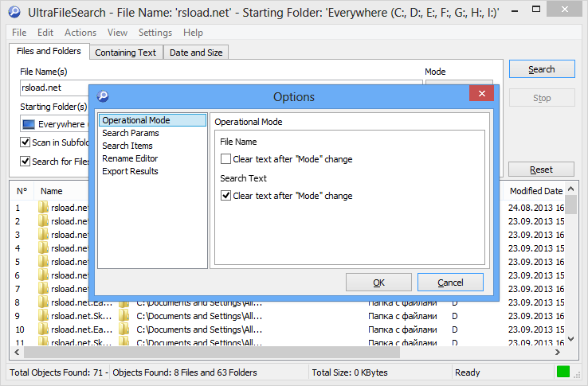Click the folder icon in result row 4
588x386 pixels.
point(44,248)
